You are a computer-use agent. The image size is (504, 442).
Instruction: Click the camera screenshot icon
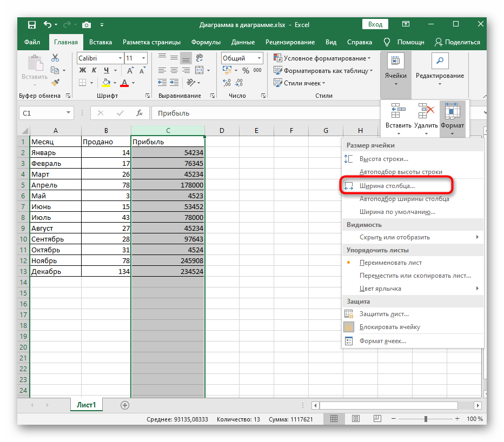point(87,25)
